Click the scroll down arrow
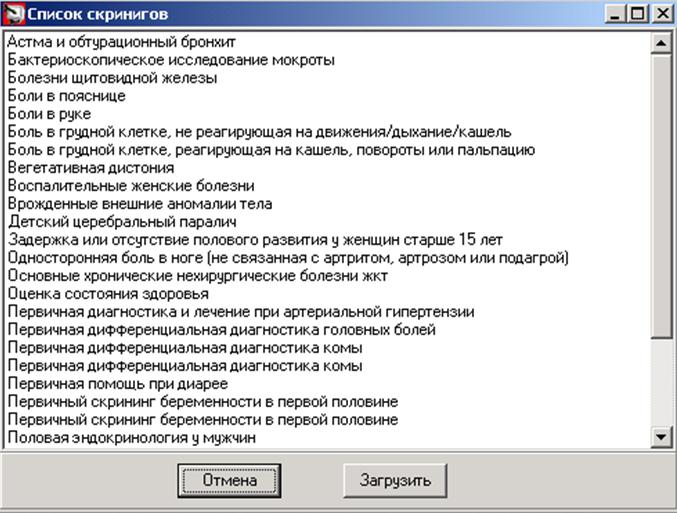677x513 pixels. coord(661,437)
